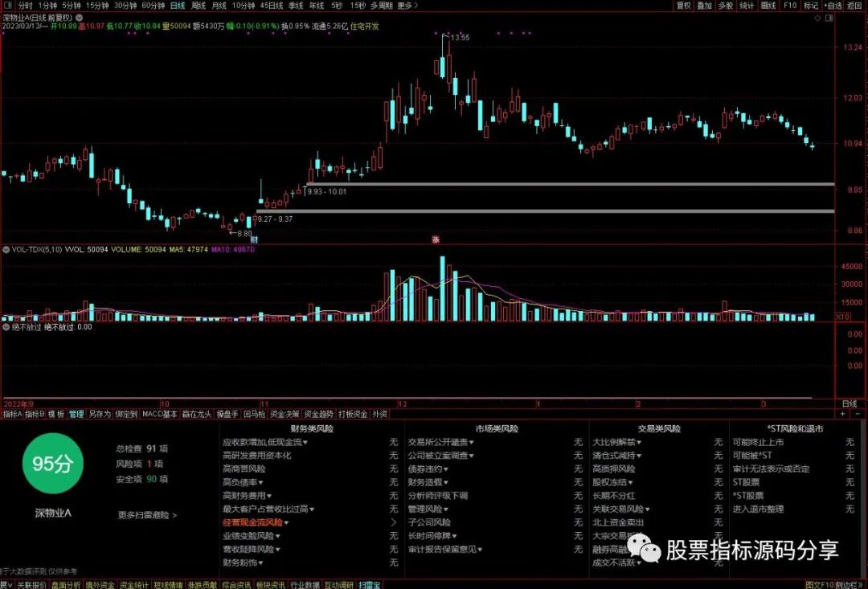Switch to 周线 weekly chart
Screen dimensions: 868x589
point(199,6)
